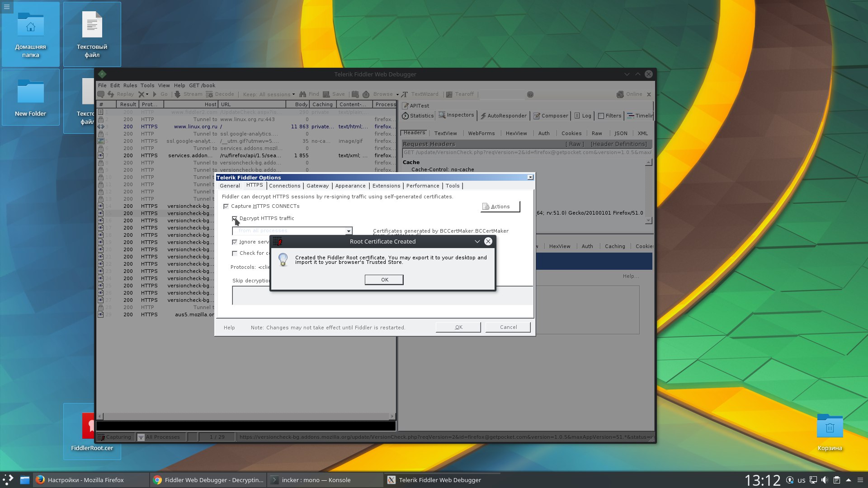Click inside Skip decryption hosts text box
Screen dimensions: 868x488
point(382,296)
